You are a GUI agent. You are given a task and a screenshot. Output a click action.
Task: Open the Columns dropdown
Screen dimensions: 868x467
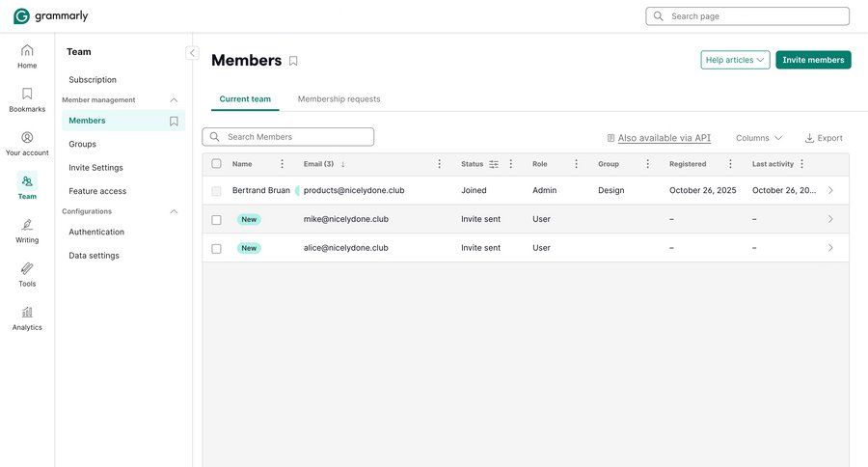(x=759, y=138)
